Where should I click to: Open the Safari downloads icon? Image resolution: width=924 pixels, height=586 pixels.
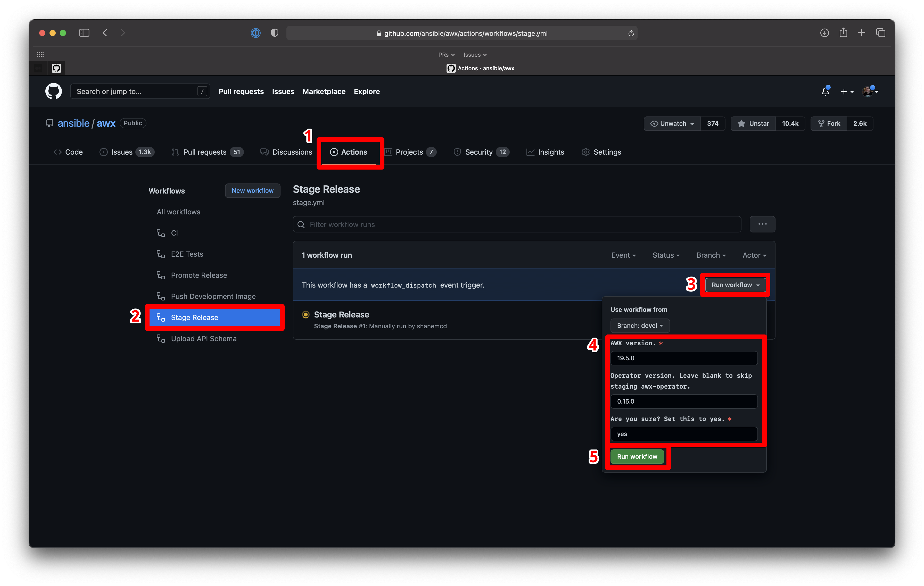click(824, 33)
